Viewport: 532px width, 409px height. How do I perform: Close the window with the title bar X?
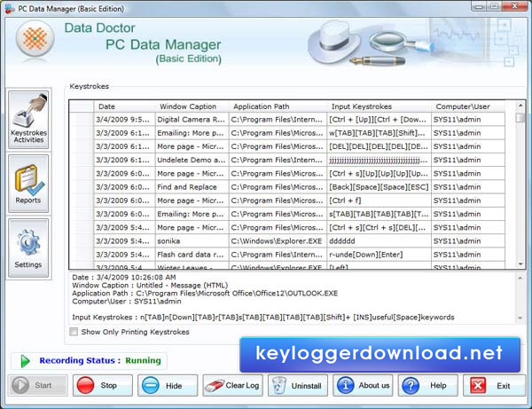click(x=514, y=6)
